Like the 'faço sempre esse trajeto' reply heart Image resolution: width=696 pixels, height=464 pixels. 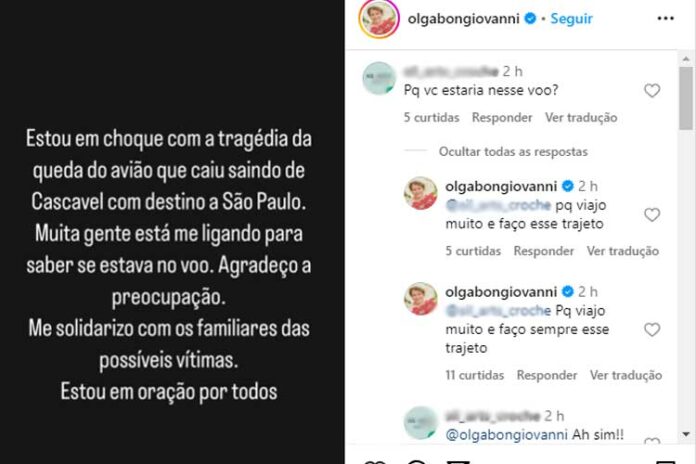coord(652,330)
